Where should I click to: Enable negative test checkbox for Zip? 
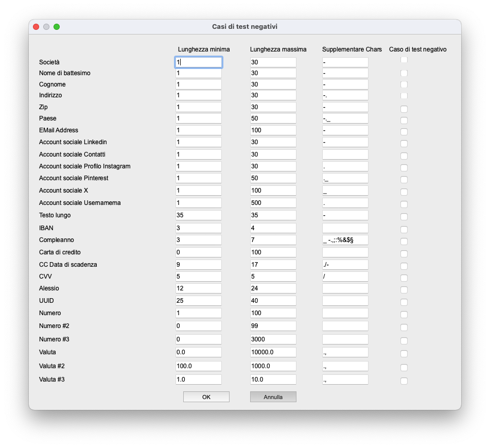click(404, 109)
